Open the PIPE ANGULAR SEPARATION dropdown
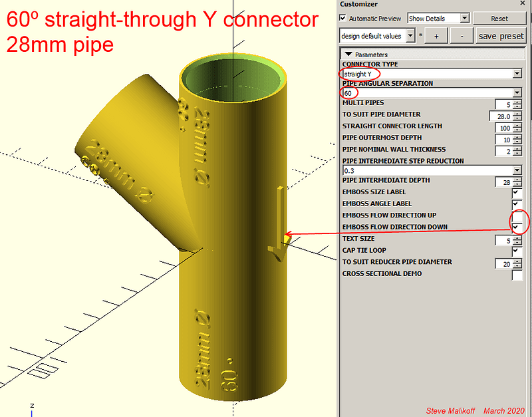532x417 pixels. [x=432, y=93]
